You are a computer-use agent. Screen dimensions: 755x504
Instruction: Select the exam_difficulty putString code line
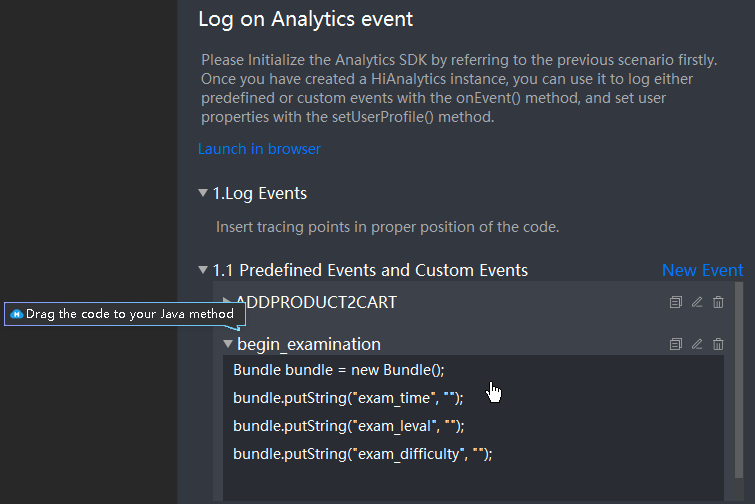click(x=363, y=454)
